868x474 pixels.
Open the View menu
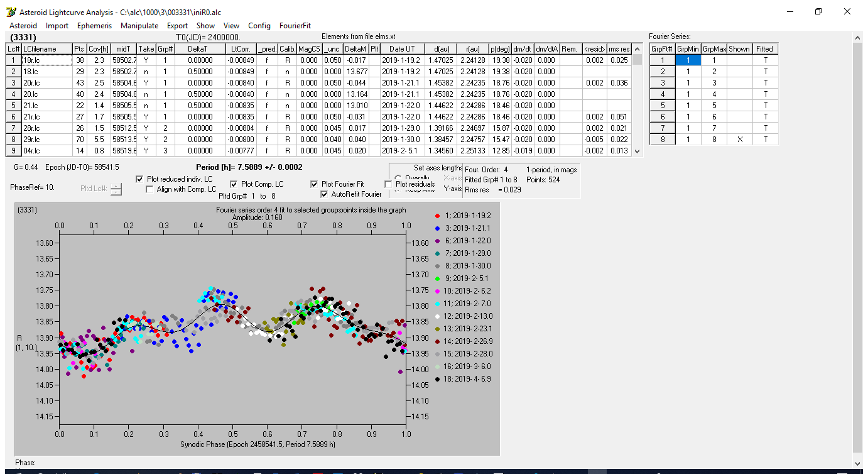pyautogui.click(x=231, y=26)
